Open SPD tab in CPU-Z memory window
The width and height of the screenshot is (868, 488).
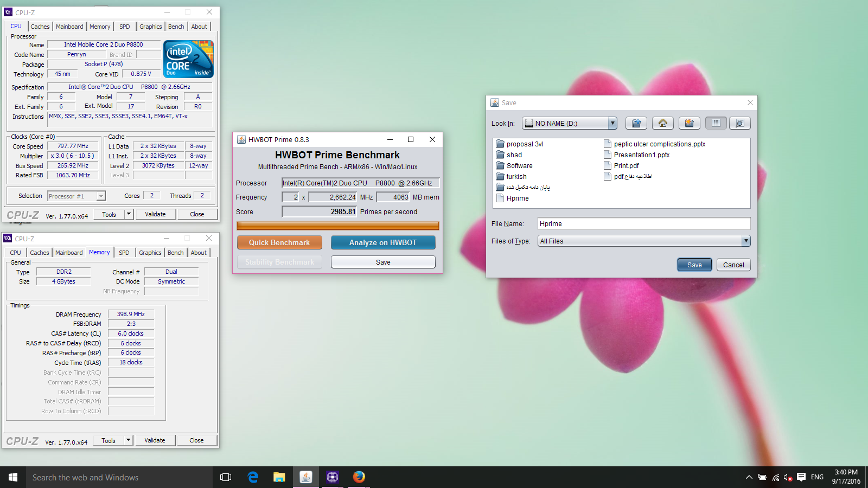(x=124, y=253)
